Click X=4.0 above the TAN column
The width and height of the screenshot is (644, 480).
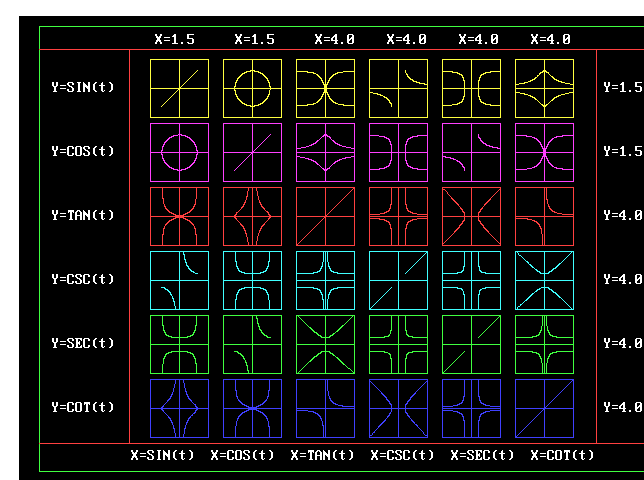[x=334, y=39]
